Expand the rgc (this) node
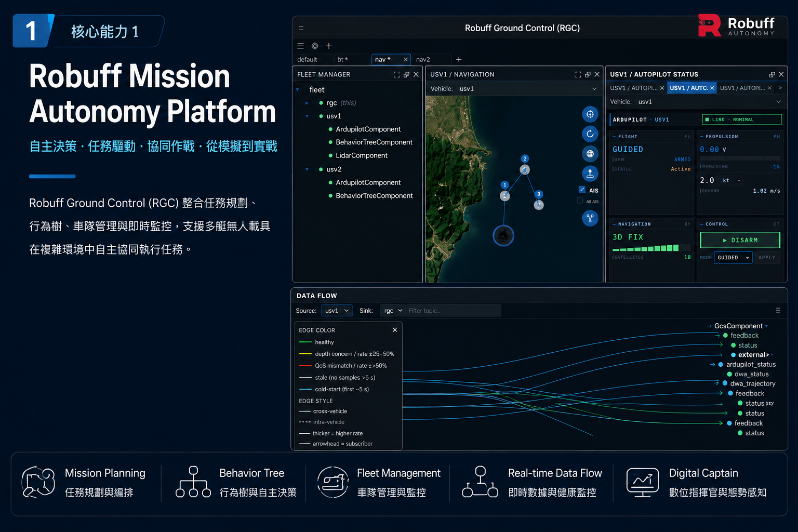The width and height of the screenshot is (798, 532). 307,103
